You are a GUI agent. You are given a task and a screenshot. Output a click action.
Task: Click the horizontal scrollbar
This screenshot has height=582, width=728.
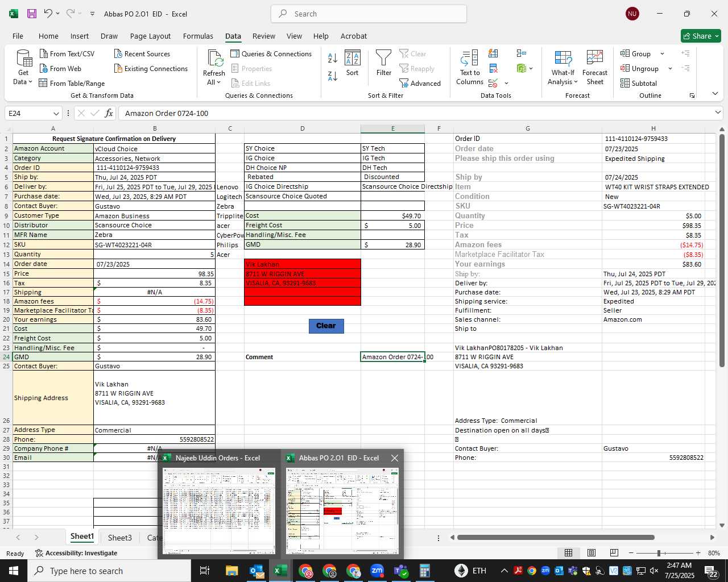[x=556, y=537]
